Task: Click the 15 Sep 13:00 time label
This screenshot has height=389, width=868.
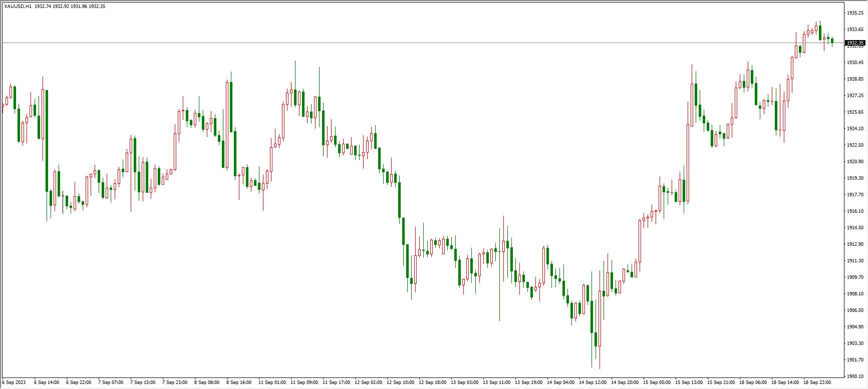Action: click(x=689, y=382)
